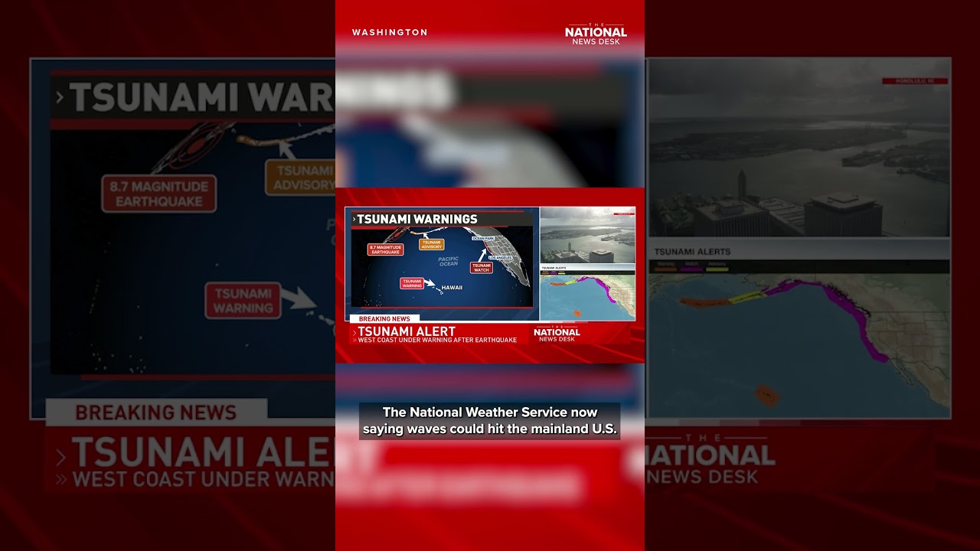Click the enlarged dimmed TSUNAMI WARNING box
The width and height of the screenshot is (980, 551).
243,301
